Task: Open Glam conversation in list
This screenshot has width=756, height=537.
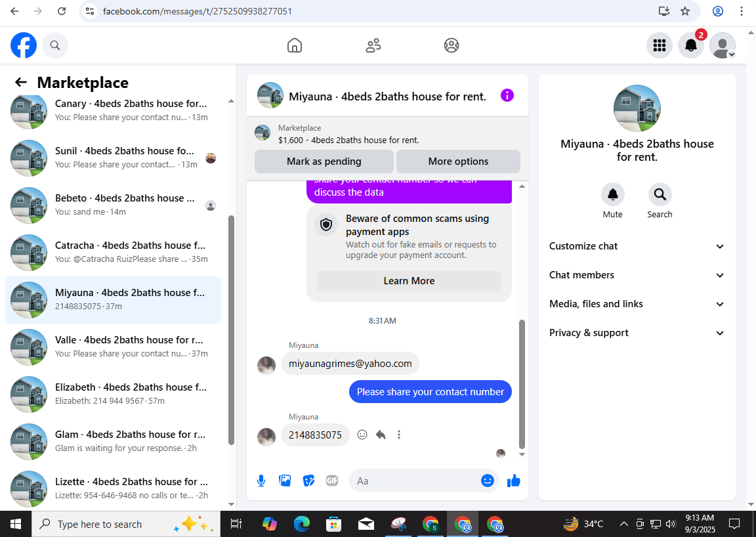Action: [x=114, y=441]
